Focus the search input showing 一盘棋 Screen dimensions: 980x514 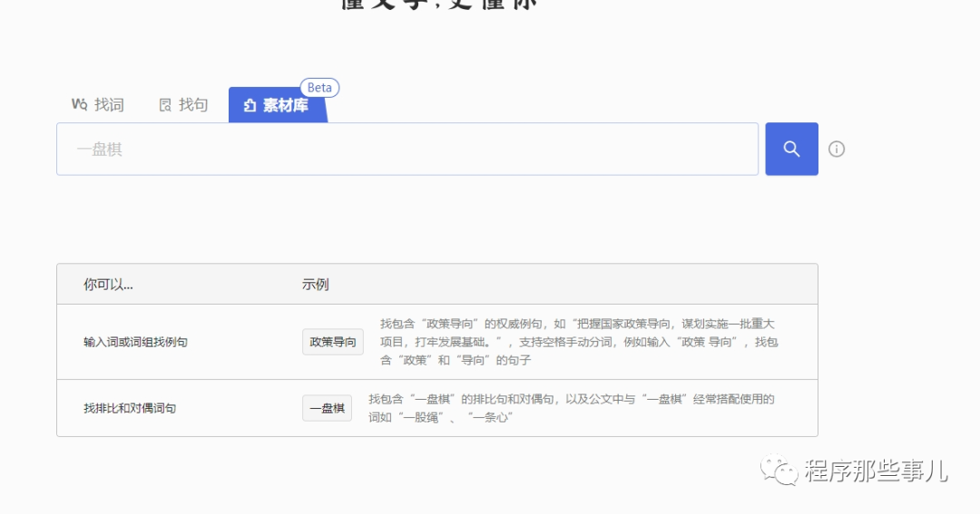(407, 150)
